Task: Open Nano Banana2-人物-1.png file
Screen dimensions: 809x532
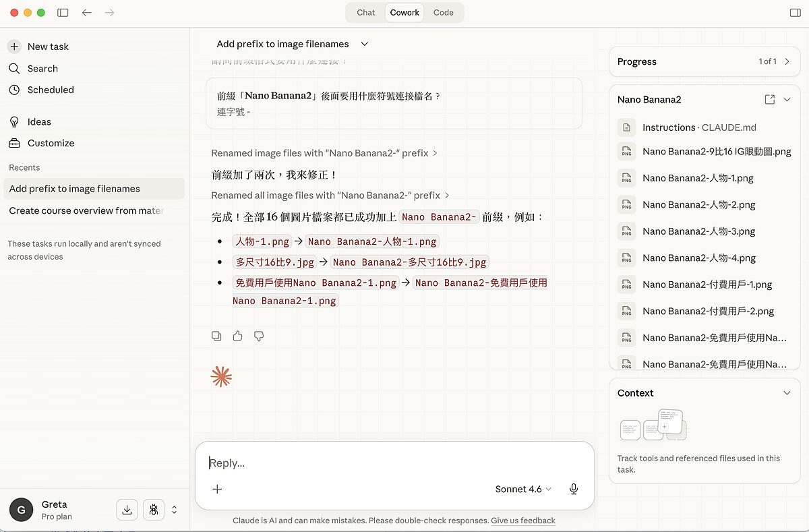Action: (x=698, y=178)
